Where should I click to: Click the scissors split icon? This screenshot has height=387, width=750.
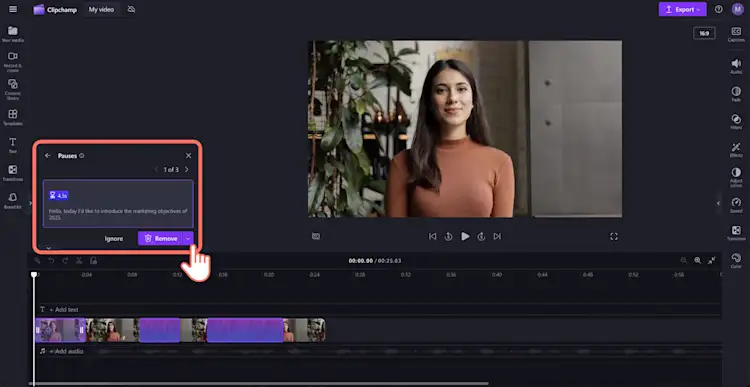click(79, 260)
